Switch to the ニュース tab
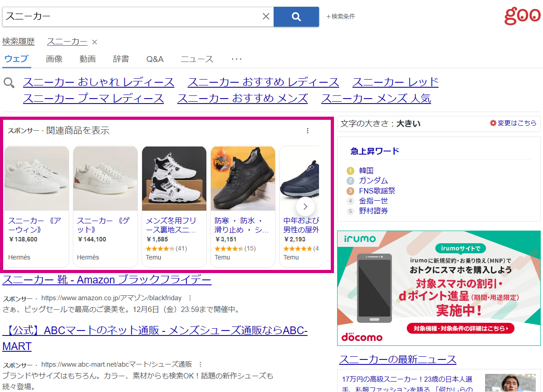This screenshot has width=543, height=392. (x=197, y=59)
